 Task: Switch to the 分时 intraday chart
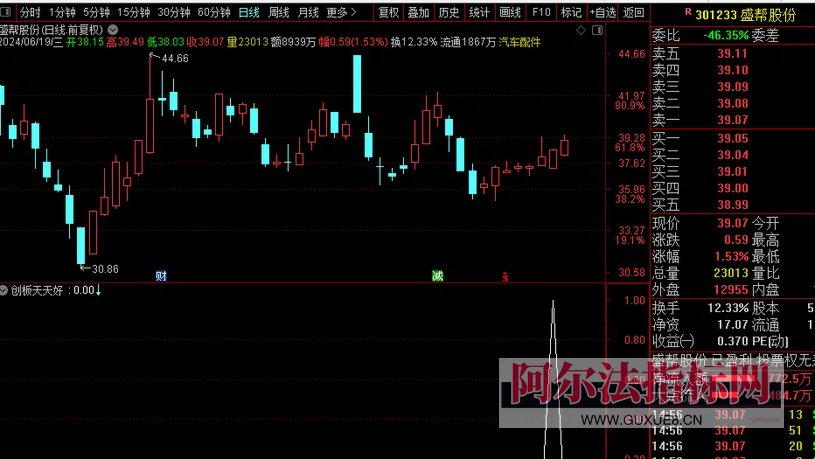tap(30, 12)
